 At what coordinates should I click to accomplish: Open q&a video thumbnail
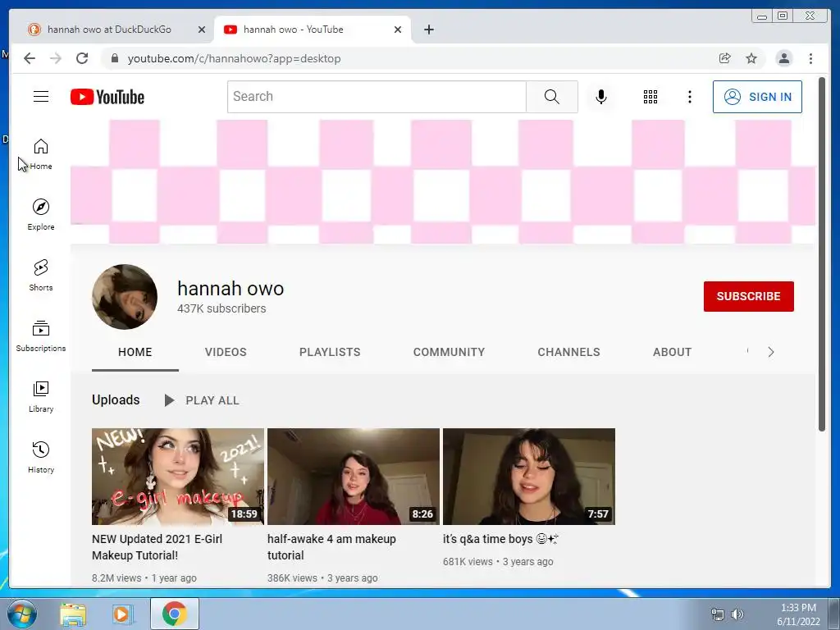click(x=529, y=477)
